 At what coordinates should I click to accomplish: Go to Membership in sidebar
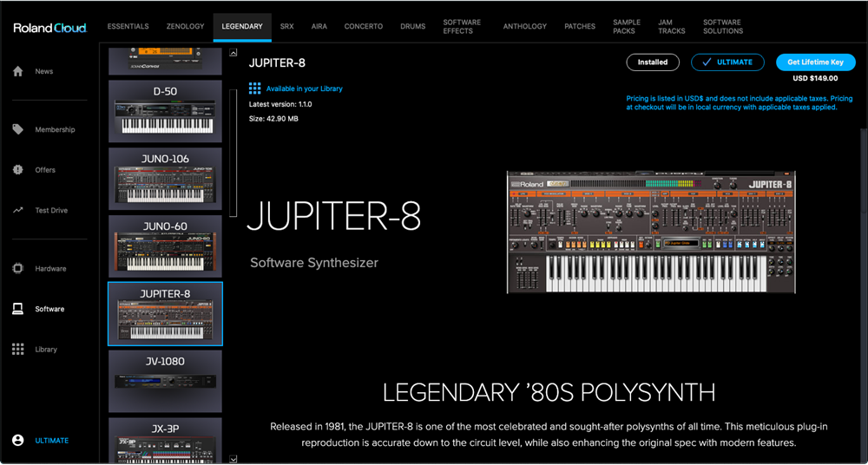(55, 129)
